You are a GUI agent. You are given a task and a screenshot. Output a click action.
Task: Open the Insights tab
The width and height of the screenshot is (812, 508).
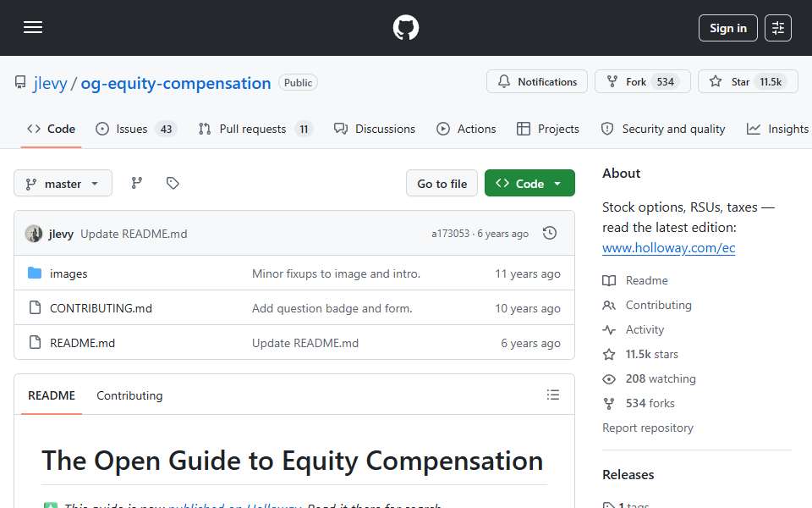[777, 129]
